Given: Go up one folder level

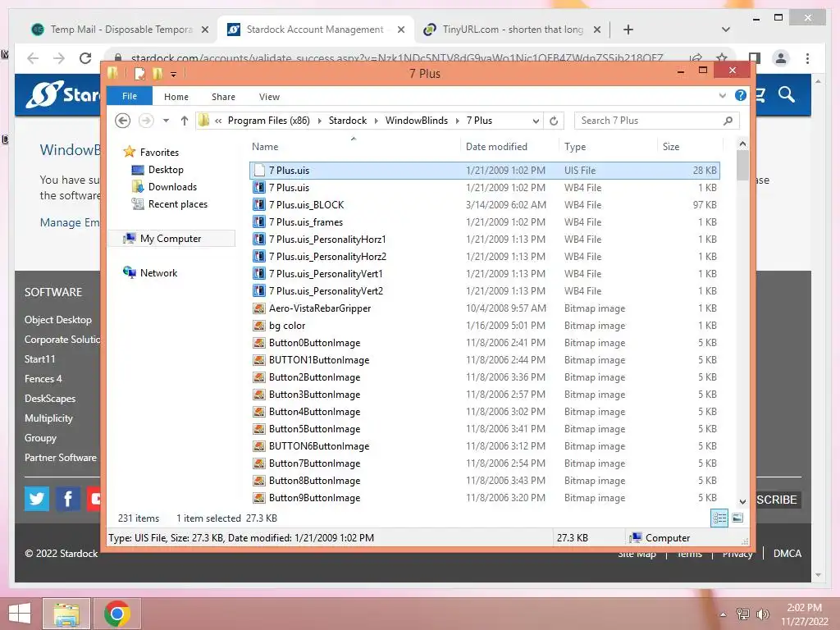Looking at the screenshot, I should tap(185, 121).
